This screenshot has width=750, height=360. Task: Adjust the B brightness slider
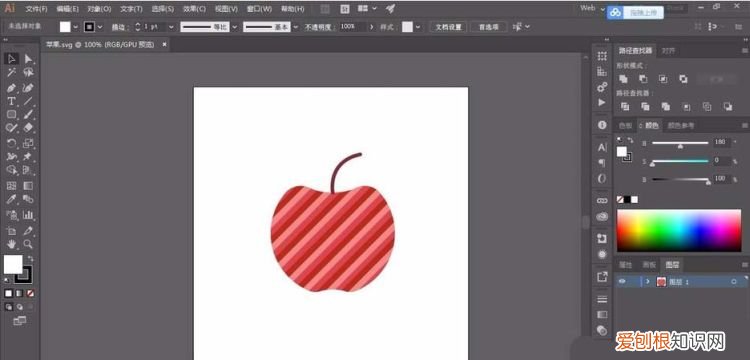(680, 180)
